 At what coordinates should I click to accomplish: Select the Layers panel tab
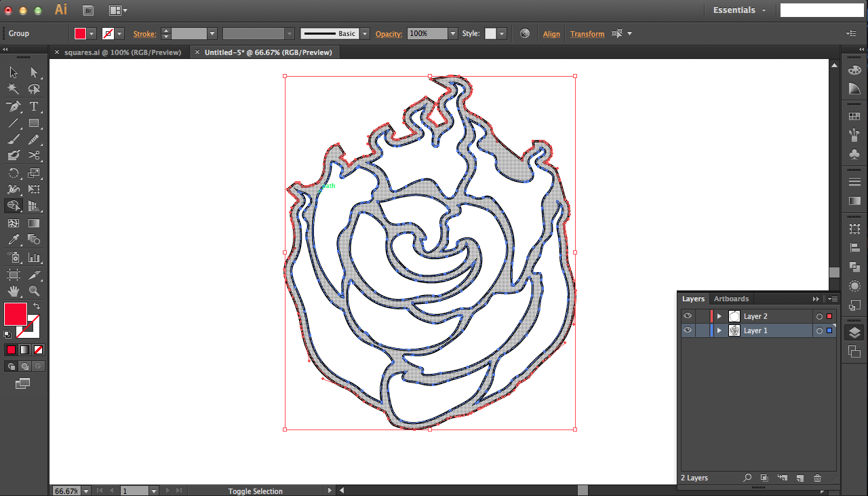693,299
